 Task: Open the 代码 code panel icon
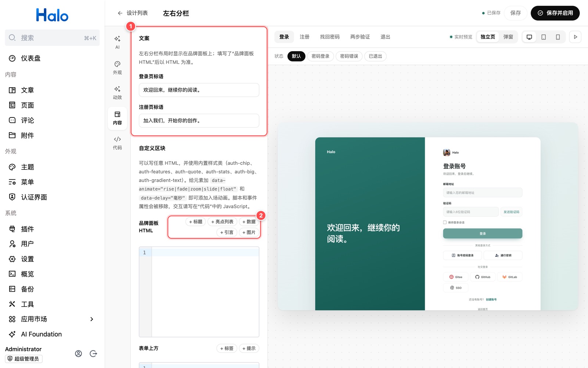pyautogui.click(x=117, y=143)
